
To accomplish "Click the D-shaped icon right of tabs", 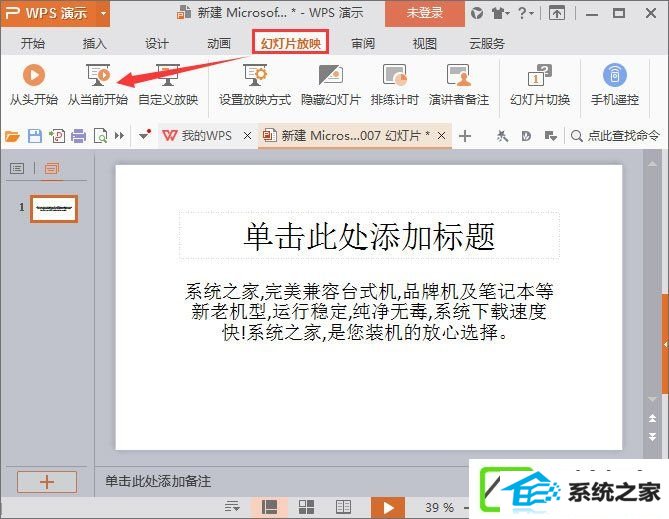I will tap(526, 136).
